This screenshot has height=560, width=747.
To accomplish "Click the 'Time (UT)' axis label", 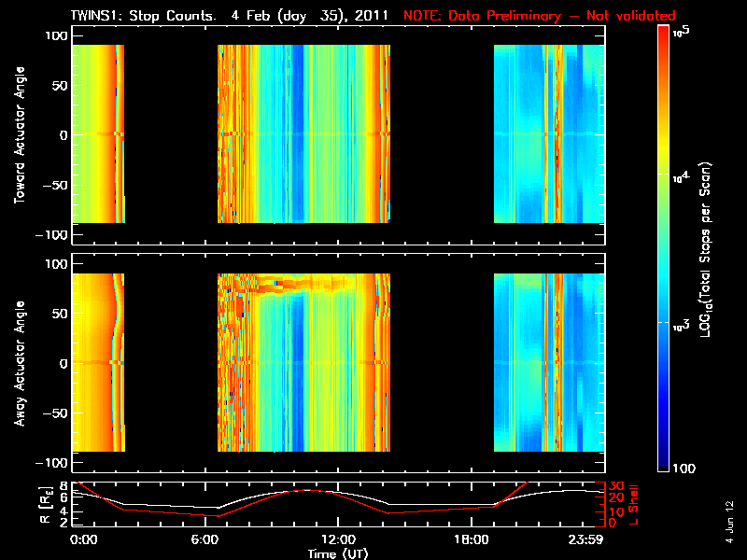I will tap(338, 553).
